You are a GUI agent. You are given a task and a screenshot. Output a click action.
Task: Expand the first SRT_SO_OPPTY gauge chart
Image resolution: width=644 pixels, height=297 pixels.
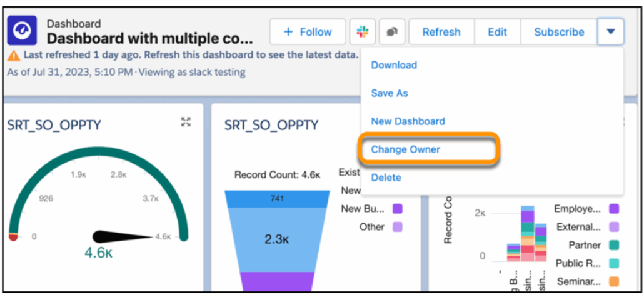pyautogui.click(x=185, y=122)
